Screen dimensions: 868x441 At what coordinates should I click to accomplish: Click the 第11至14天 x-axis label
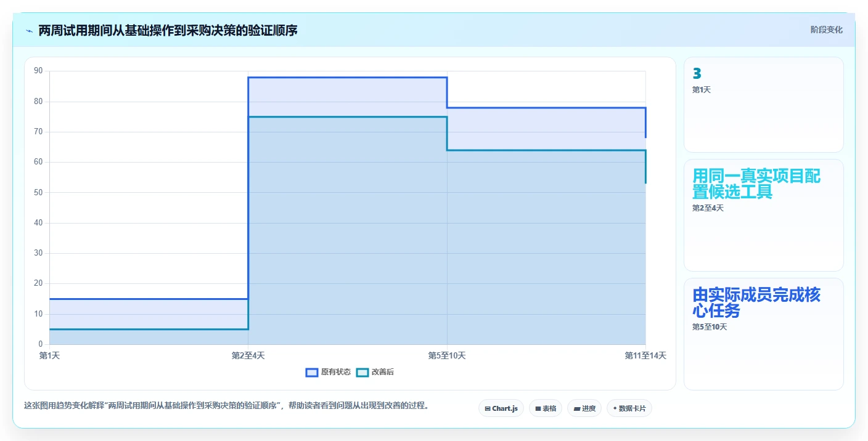tap(645, 355)
